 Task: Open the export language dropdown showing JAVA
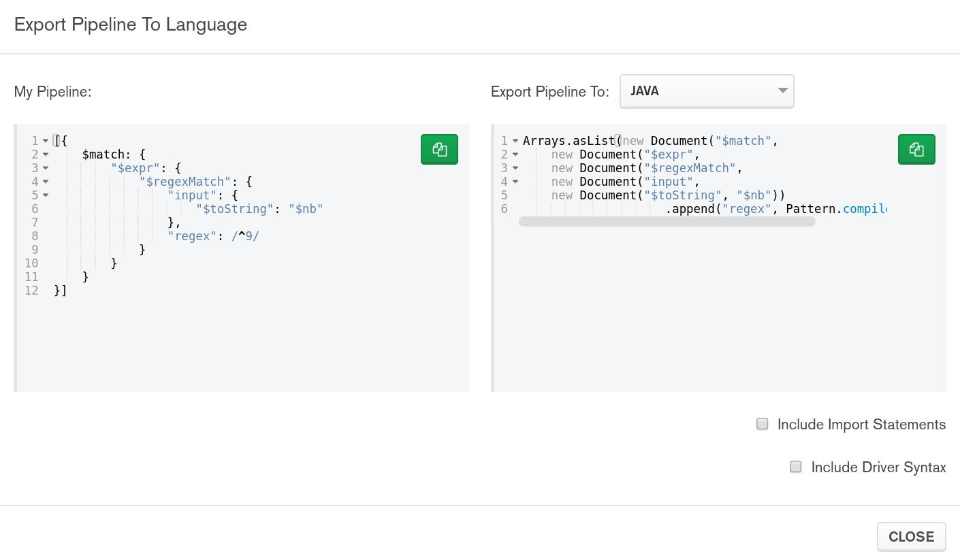(x=706, y=90)
